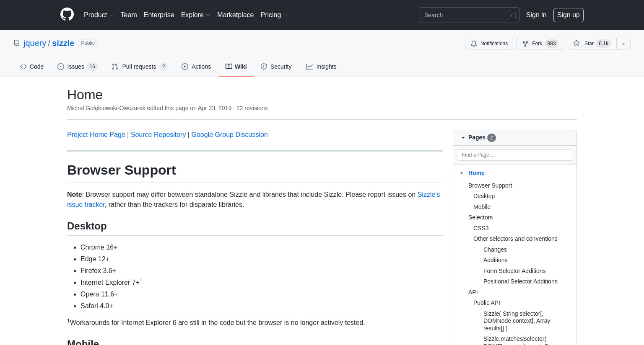Open the Enterprise page

pos(159,15)
